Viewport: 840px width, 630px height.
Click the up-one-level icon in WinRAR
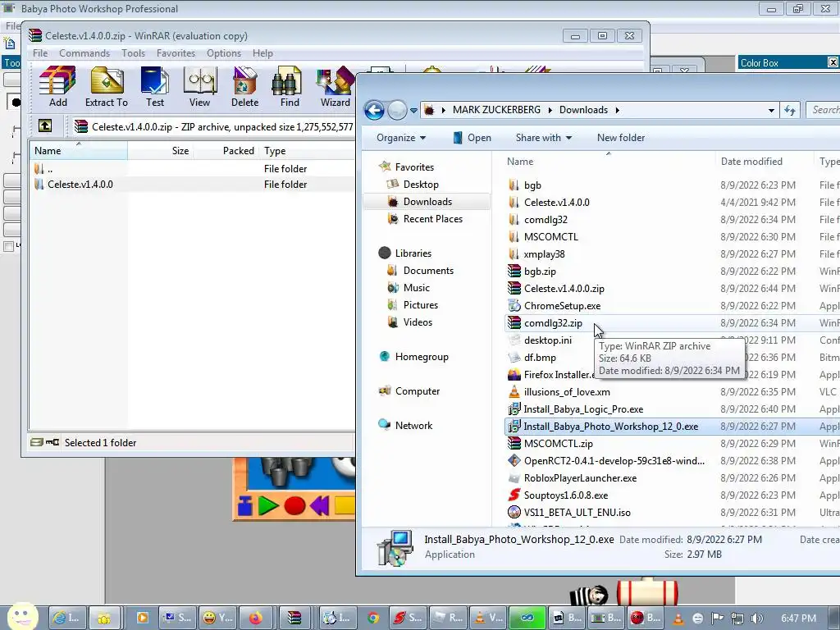click(45, 126)
